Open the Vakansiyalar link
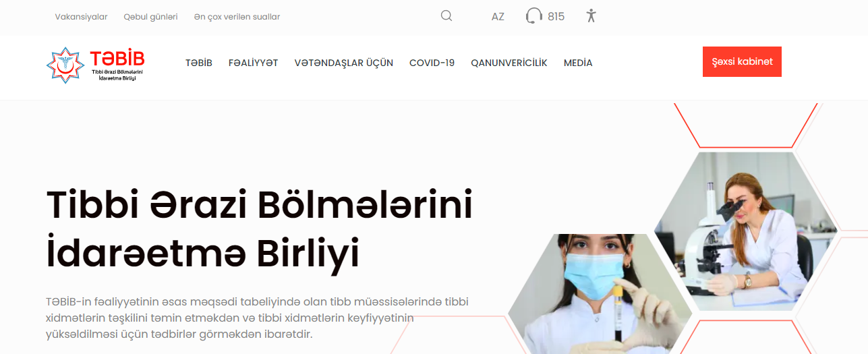 tap(82, 17)
